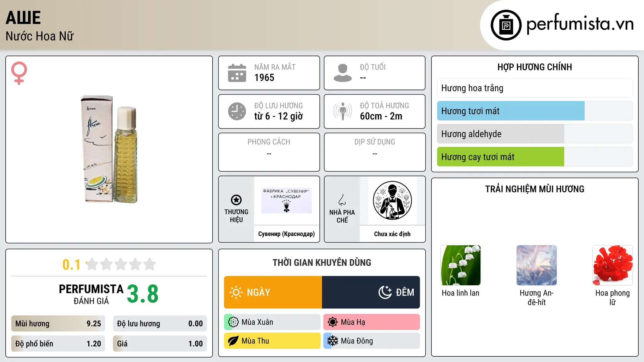This screenshot has width=644, height=362.
Task: Click the Hợp hương chính heading
Action: tap(535, 67)
